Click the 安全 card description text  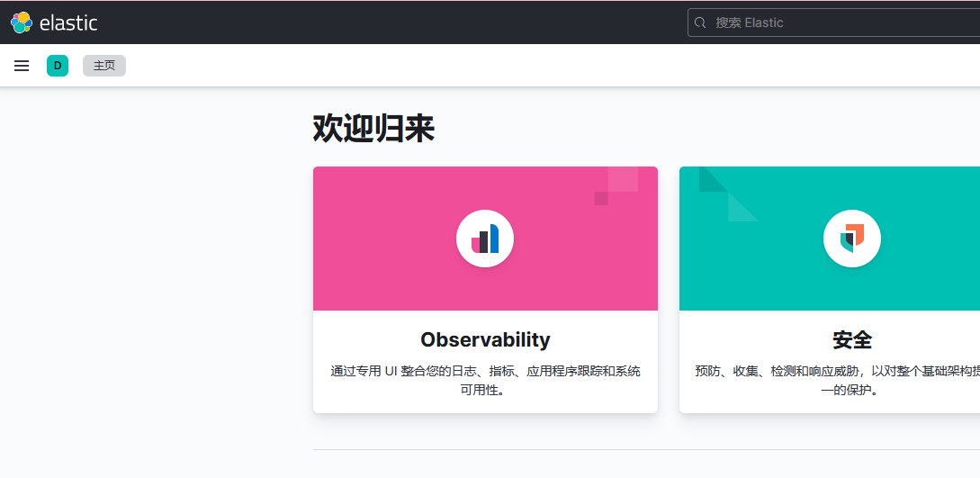838,381
